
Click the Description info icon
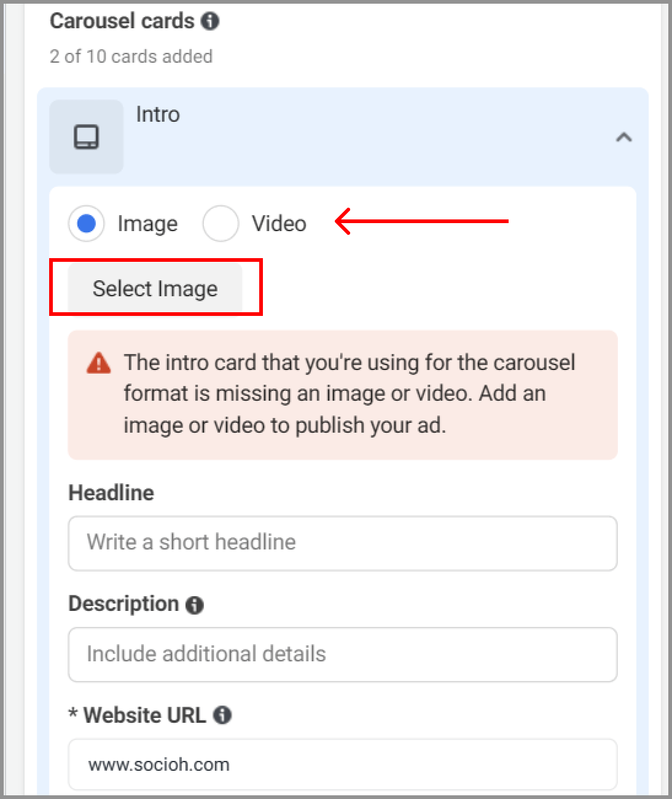(195, 605)
